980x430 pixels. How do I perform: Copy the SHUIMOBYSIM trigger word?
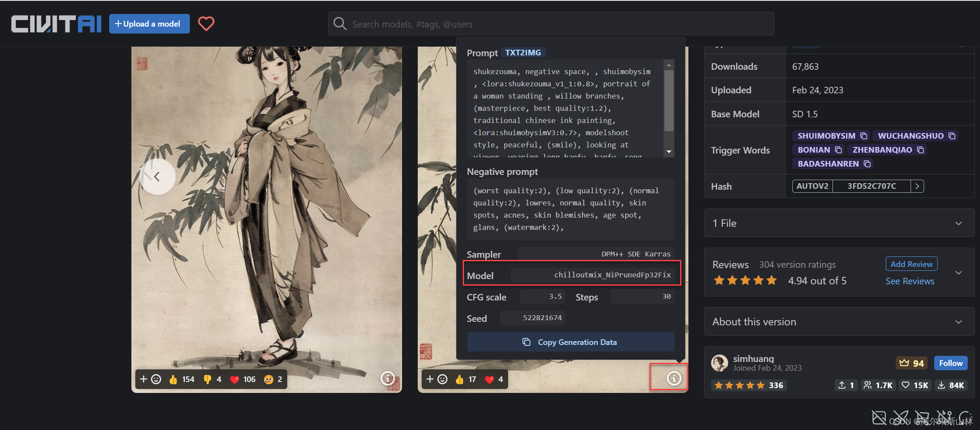863,136
